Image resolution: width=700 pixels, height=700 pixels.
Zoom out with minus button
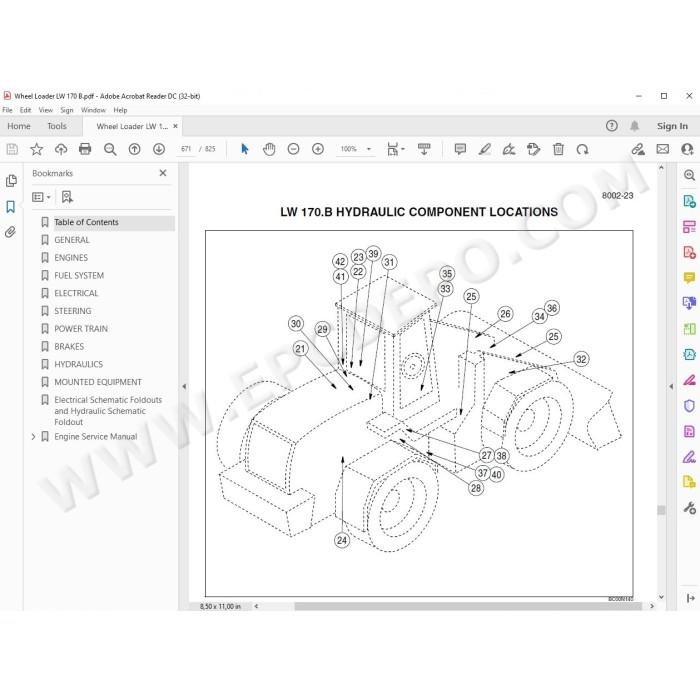click(293, 149)
